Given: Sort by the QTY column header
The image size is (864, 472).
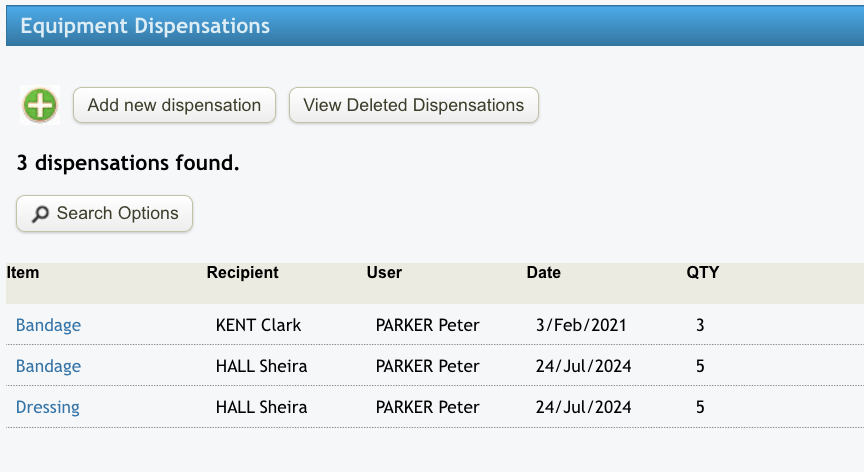Looking at the screenshot, I should coord(702,272).
